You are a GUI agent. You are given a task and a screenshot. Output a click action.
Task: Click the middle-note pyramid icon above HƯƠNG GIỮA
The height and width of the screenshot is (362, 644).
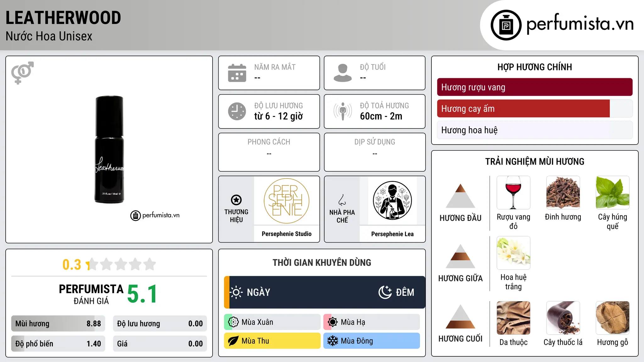click(460, 256)
